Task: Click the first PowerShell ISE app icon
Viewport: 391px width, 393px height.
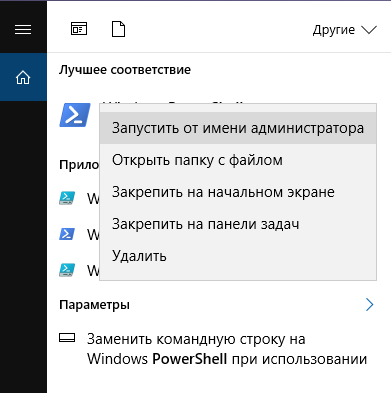Action: coord(67,198)
